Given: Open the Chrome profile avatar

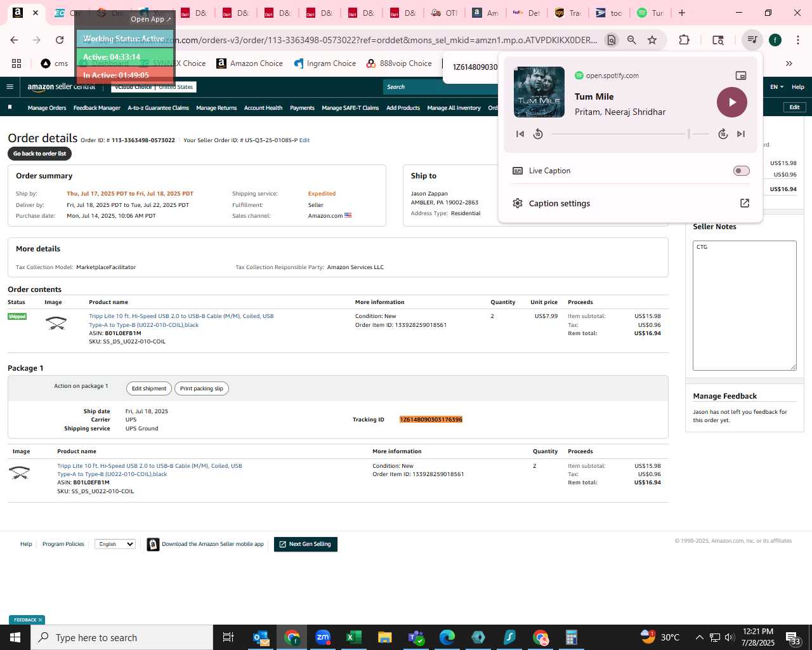Looking at the screenshot, I should (x=775, y=40).
